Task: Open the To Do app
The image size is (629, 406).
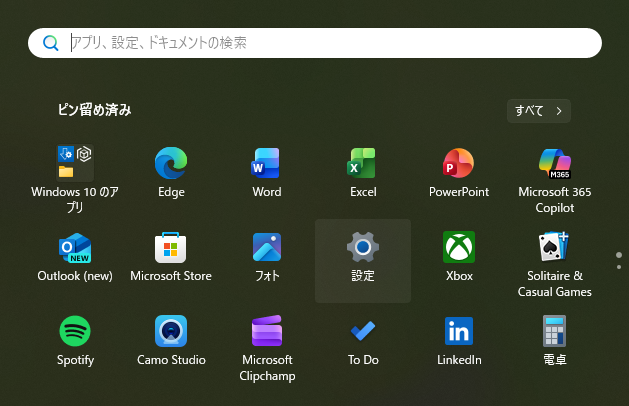Action: (363, 341)
